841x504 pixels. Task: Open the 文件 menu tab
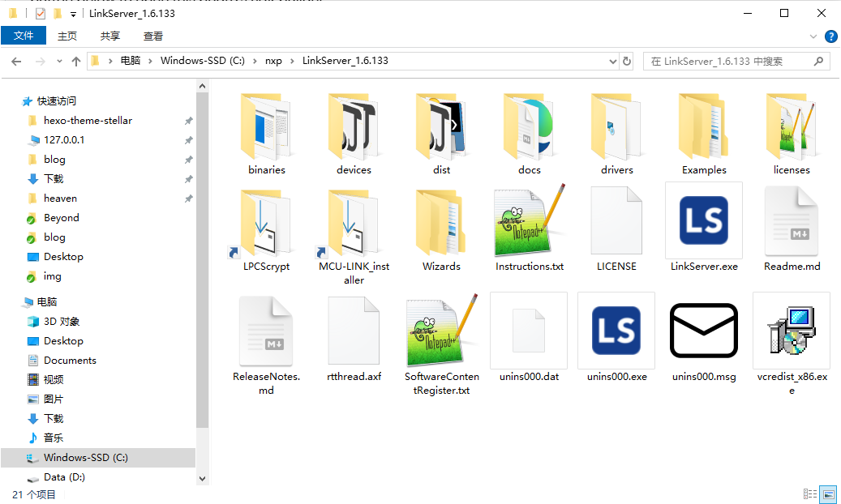click(x=24, y=36)
